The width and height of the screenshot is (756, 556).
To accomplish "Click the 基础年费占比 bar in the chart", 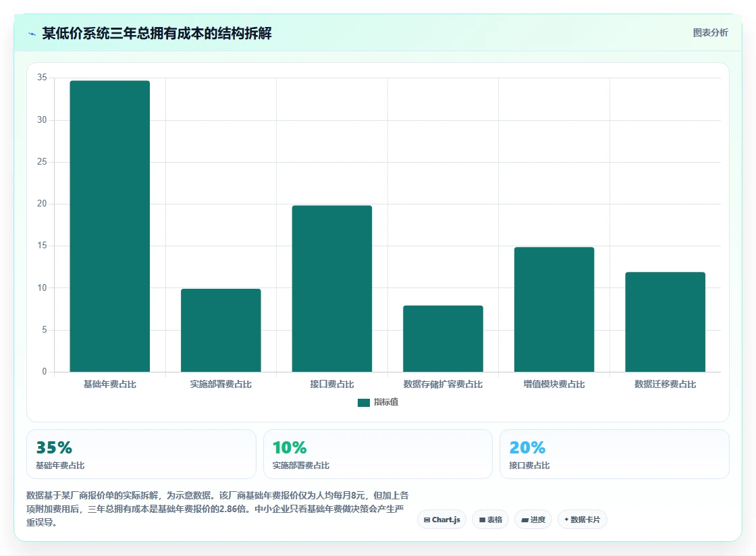I will 110,226.
